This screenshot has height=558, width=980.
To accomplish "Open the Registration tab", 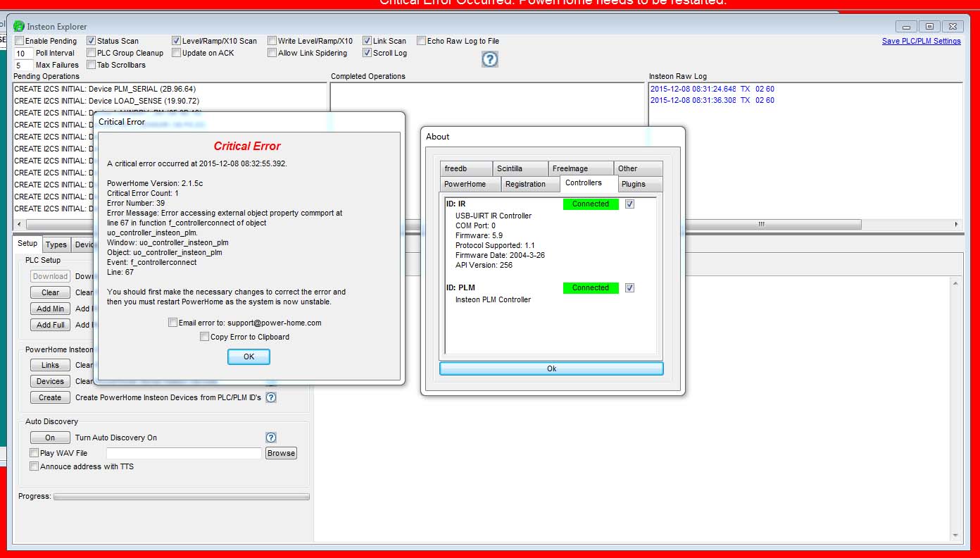I will tap(530, 184).
